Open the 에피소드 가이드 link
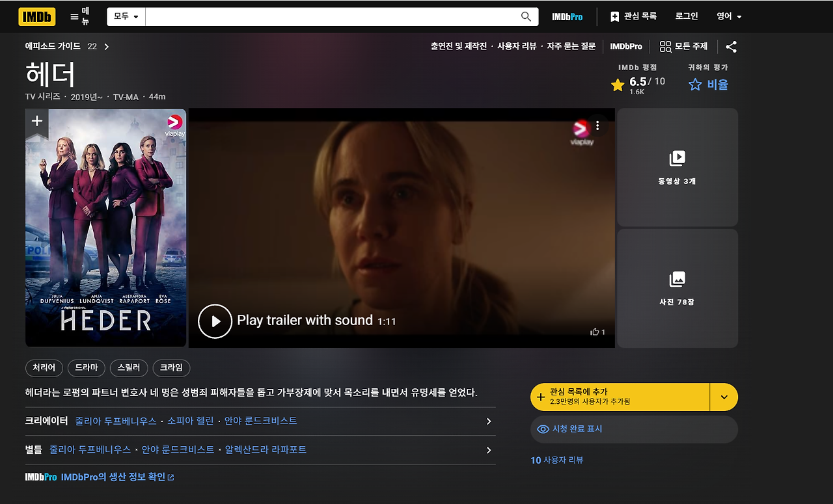833x504 pixels. 53,46
